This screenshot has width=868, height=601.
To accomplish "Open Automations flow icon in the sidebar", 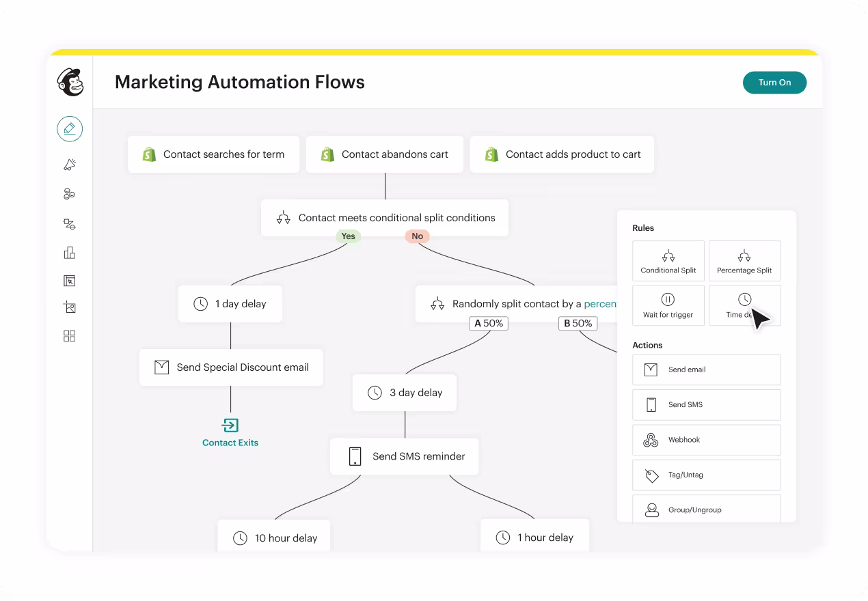I will pyautogui.click(x=69, y=223).
